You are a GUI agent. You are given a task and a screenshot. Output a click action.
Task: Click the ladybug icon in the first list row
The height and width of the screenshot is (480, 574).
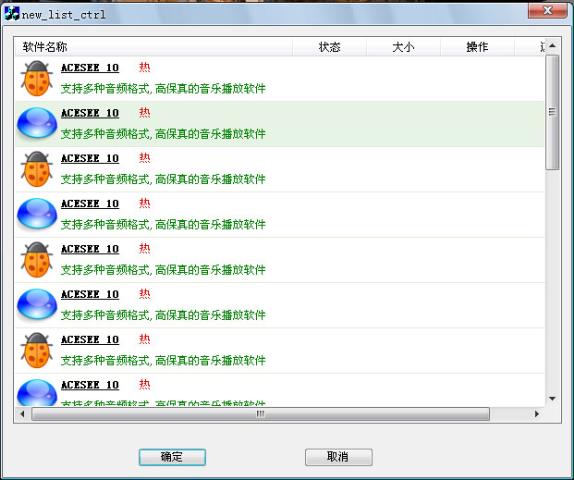pos(36,78)
